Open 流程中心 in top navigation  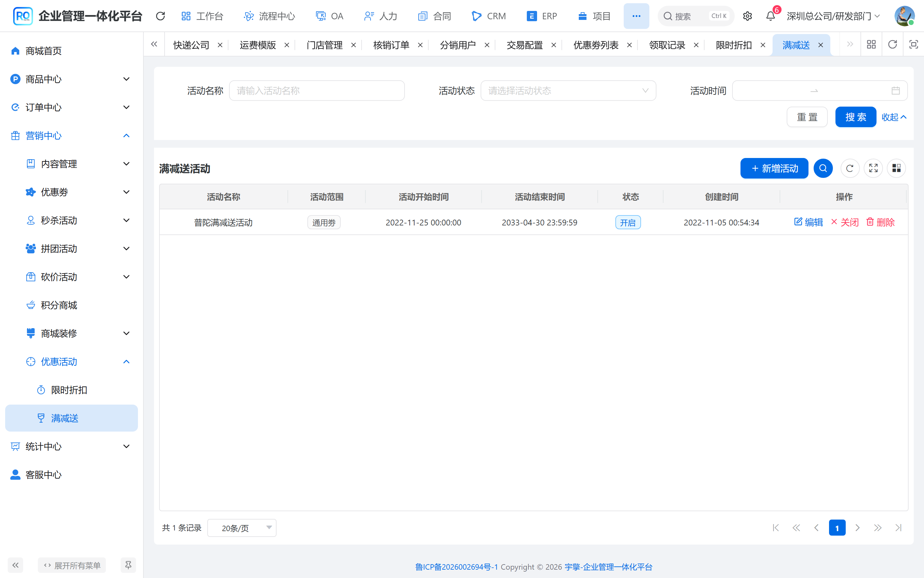pyautogui.click(x=269, y=16)
